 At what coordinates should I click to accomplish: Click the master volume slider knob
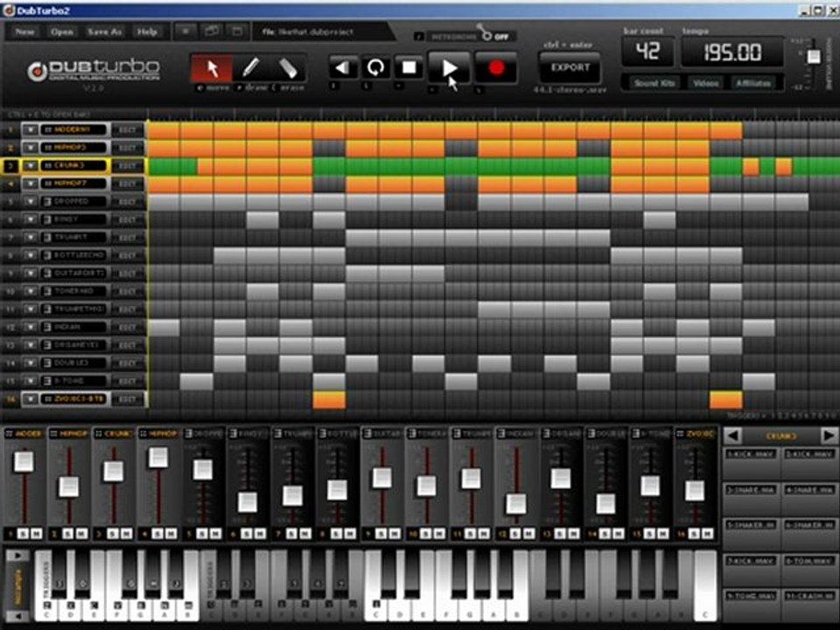[813, 56]
